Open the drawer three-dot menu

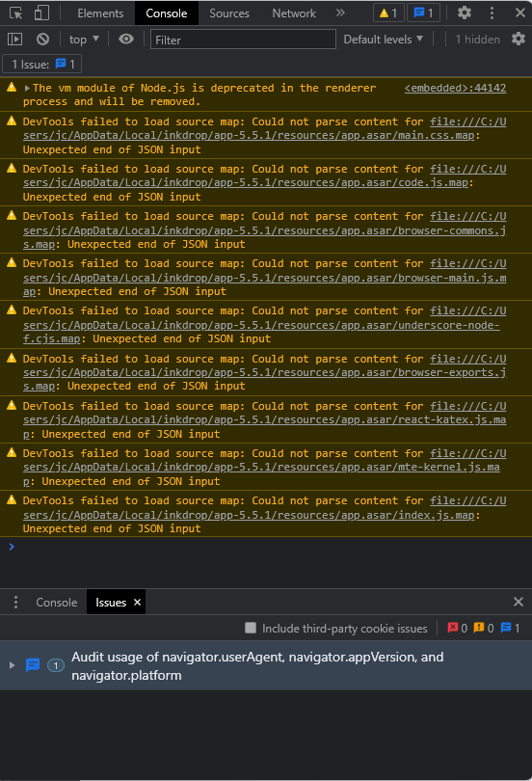click(16, 603)
